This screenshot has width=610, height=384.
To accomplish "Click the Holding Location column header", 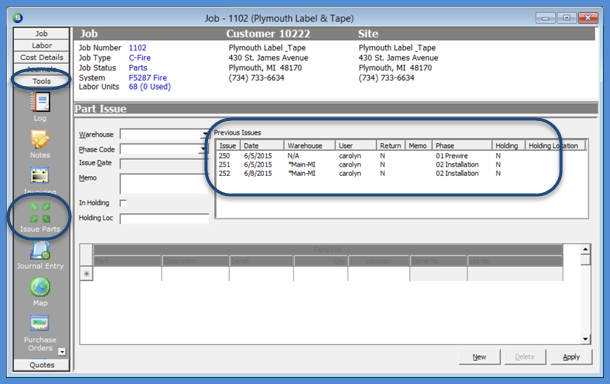I will (556, 146).
